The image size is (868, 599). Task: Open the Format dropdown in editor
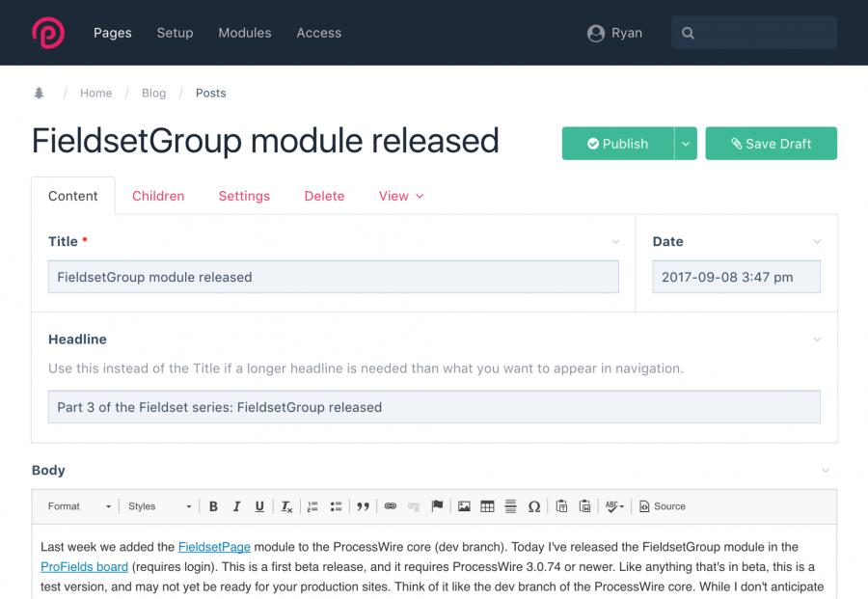click(x=79, y=506)
